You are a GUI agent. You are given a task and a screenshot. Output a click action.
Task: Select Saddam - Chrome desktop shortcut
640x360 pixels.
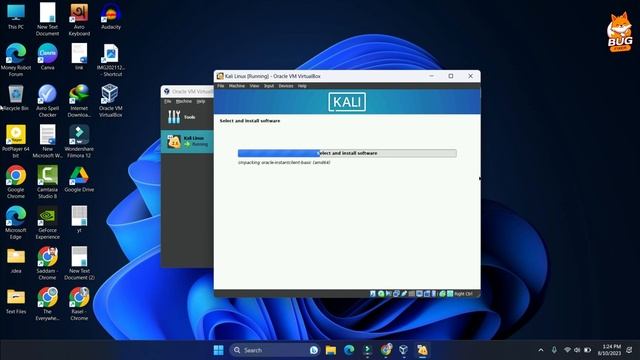(x=47, y=263)
